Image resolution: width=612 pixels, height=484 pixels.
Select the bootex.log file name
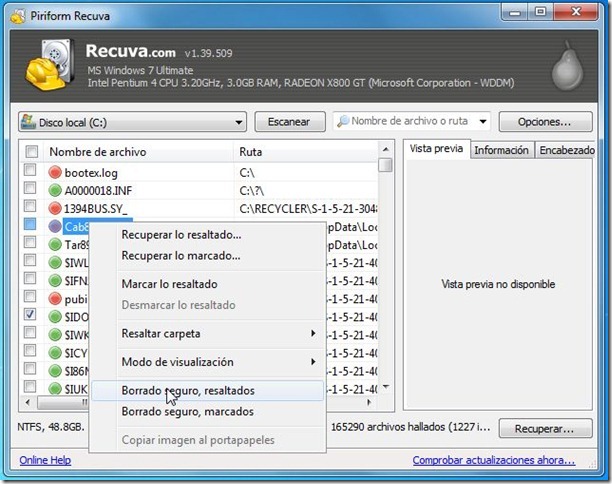click(91, 173)
